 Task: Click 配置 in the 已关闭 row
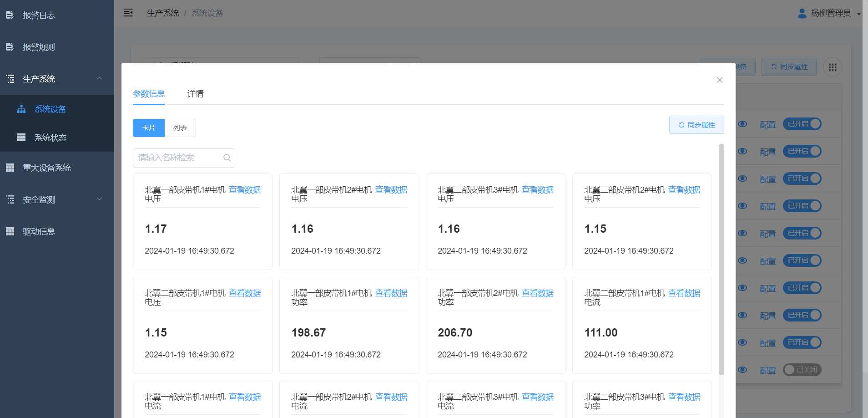pyautogui.click(x=768, y=371)
